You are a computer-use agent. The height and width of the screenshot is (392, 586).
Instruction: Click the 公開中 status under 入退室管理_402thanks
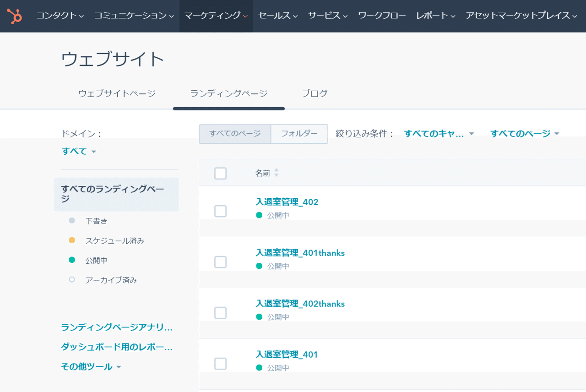click(273, 317)
